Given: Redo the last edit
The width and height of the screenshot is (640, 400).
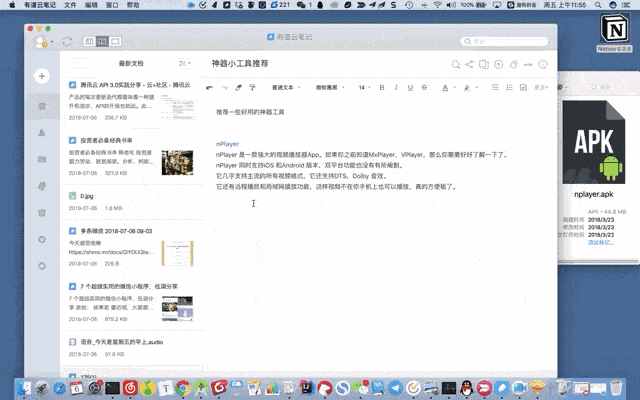Looking at the screenshot, I should (x=224, y=87).
